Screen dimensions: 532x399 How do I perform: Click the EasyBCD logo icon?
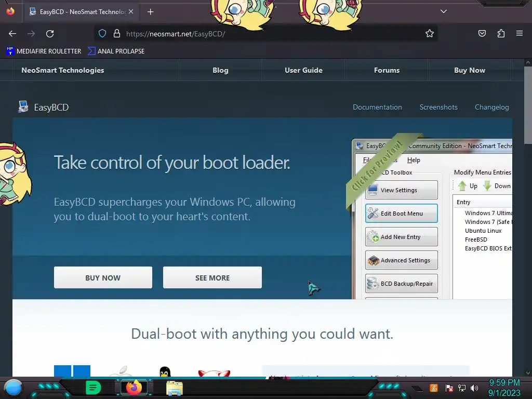coord(23,107)
